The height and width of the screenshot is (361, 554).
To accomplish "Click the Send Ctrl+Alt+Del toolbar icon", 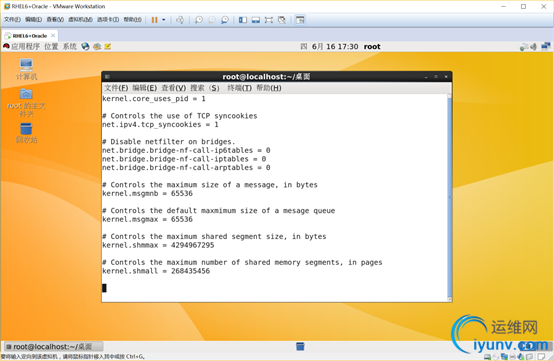I will click(x=180, y=20).
